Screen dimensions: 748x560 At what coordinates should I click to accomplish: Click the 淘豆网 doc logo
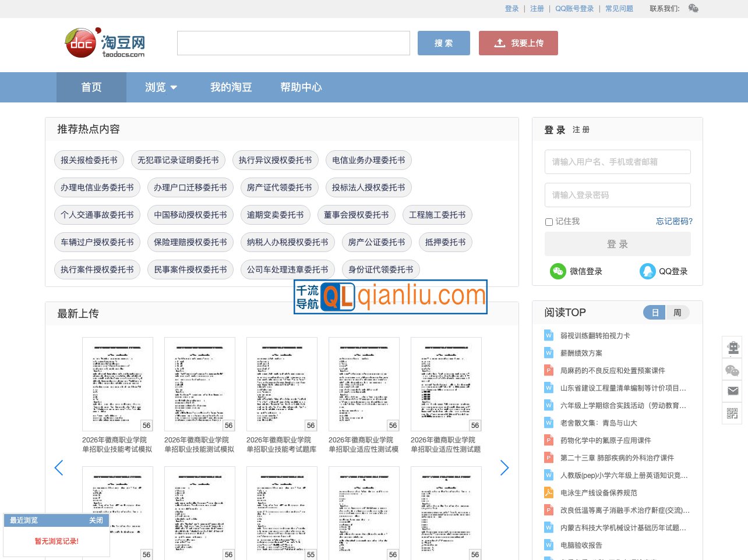point(105,43)
